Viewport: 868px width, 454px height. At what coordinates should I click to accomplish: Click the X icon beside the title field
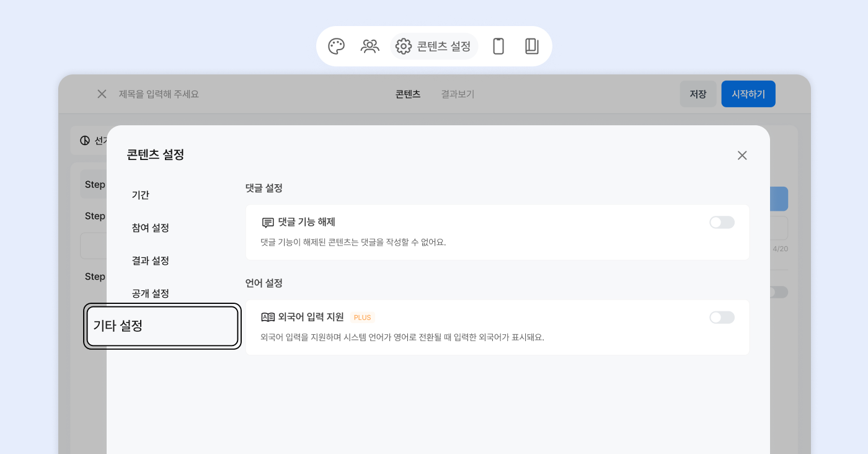click(102, 94)
